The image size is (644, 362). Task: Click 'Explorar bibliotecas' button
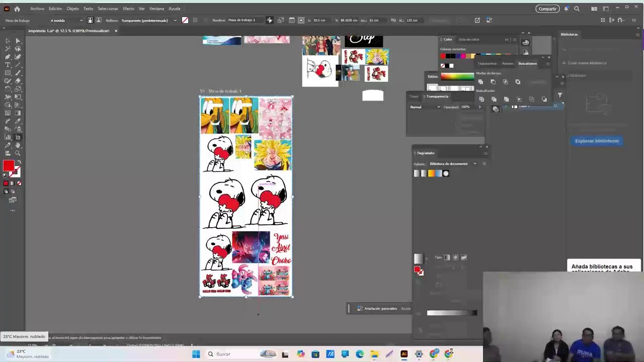pos(597,141)
